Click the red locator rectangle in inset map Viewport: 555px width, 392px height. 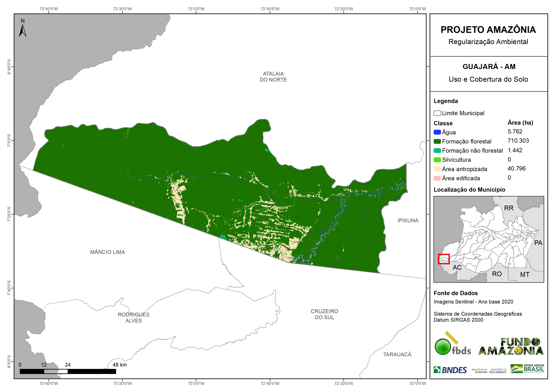coord(443,259)
